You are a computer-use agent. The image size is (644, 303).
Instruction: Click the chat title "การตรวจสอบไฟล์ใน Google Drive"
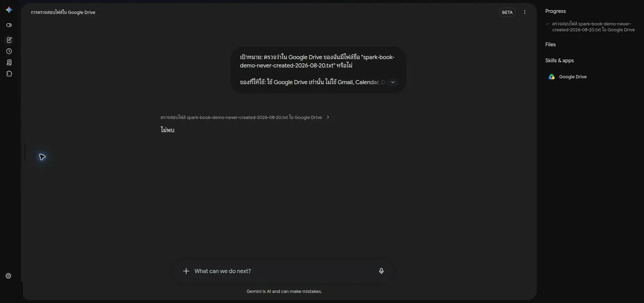point(63,12)
